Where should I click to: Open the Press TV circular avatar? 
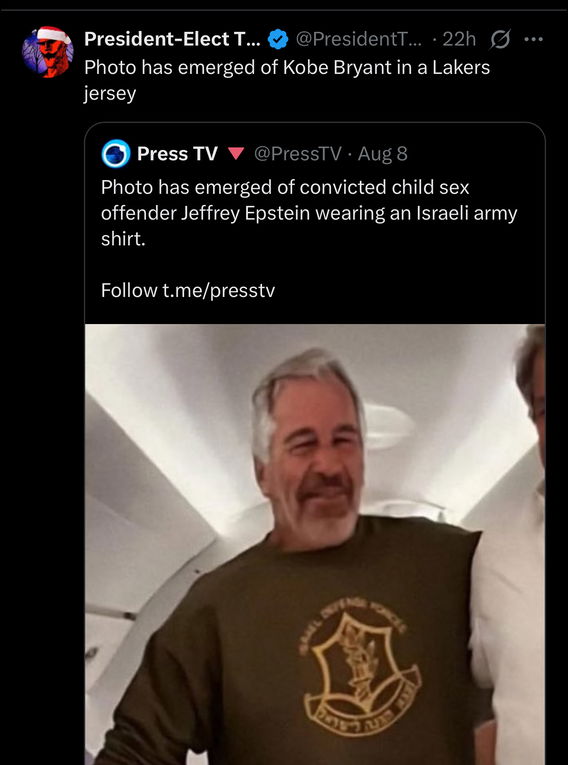click(116, 154)
